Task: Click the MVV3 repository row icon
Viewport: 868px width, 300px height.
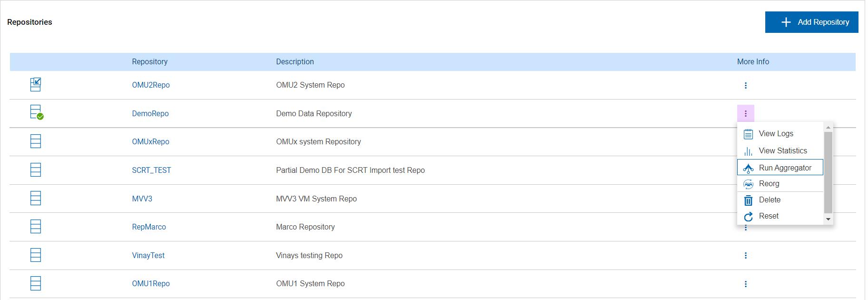Action: tap(36, 198)
